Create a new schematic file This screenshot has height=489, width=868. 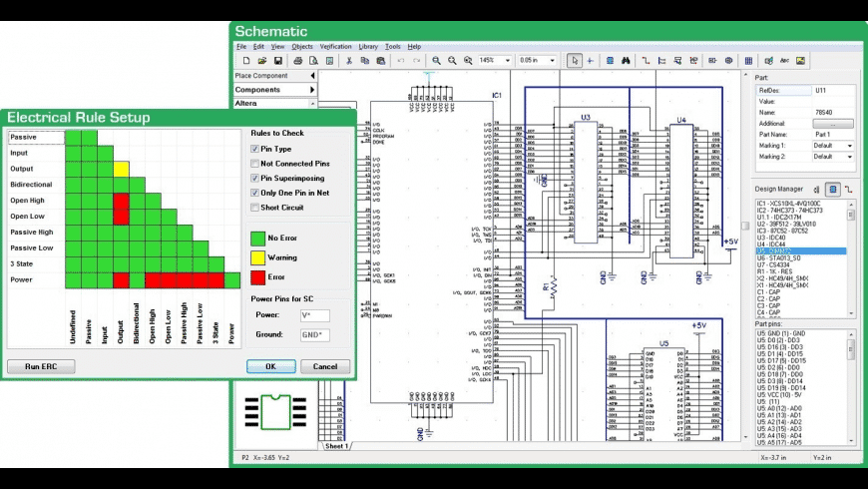pyautogui.click(x=246, y=60)
